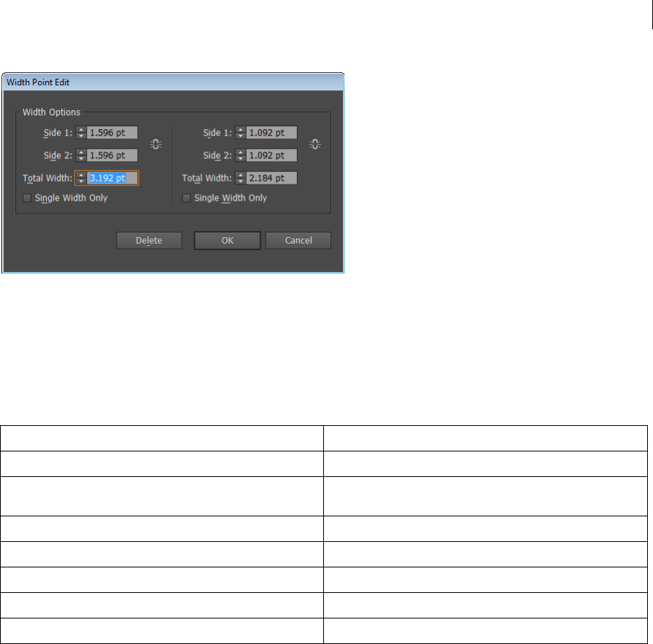Increase Side 2 using up arrow beside 1.596 pt
The width and height of the screenshot is (653, 644).
[x=81, y=152]
